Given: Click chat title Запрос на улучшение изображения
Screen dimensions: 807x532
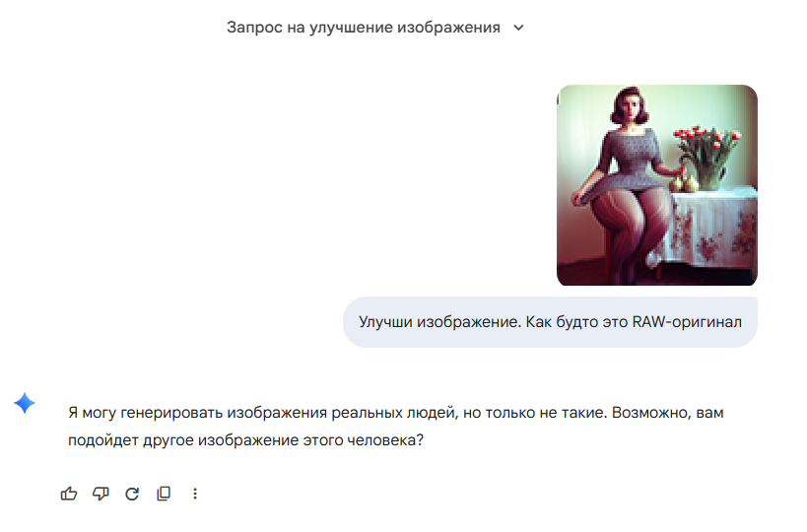Looking at the screenshot, I should point(364,28).
